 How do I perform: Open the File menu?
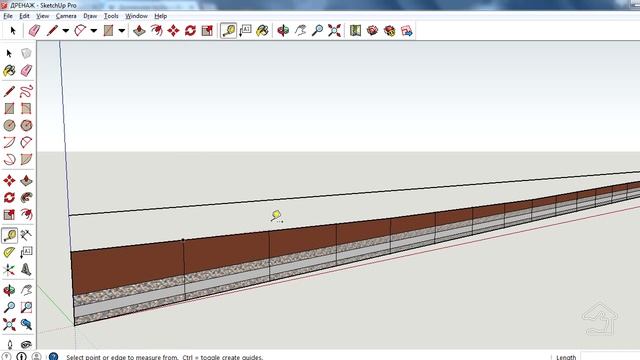tap(8, 16)
